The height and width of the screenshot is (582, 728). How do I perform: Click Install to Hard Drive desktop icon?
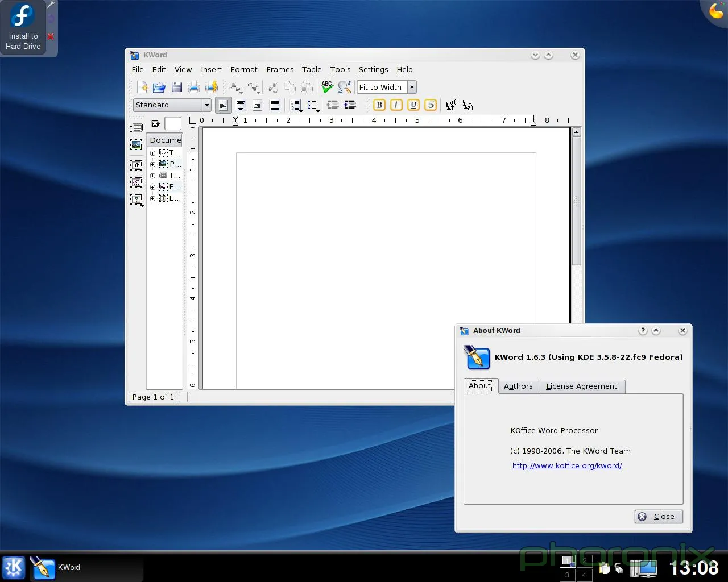tap(23, 27)
